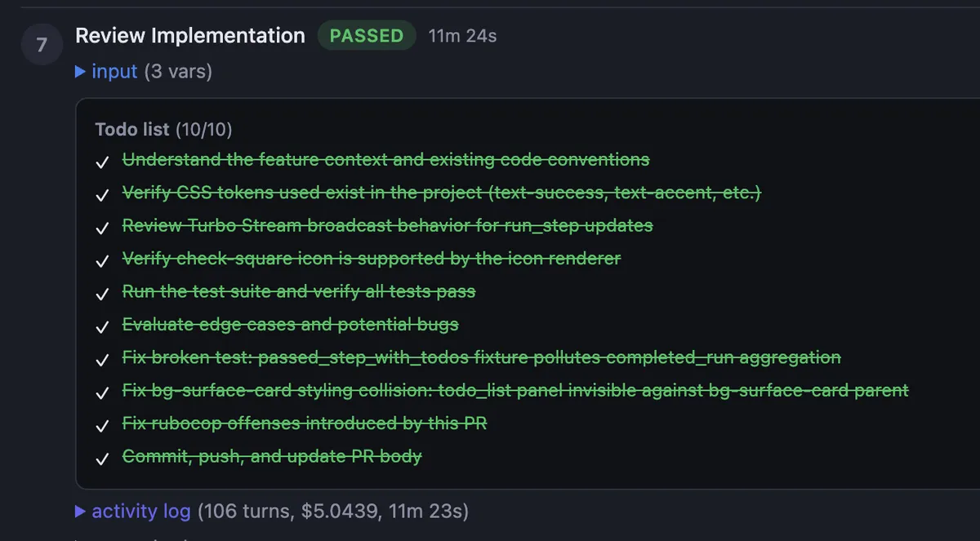The width and height of the screenshot is (980, 541).
Task: Click the disclosure triangle before "input"
Action: pyautogui.click(x=80, y=72)
